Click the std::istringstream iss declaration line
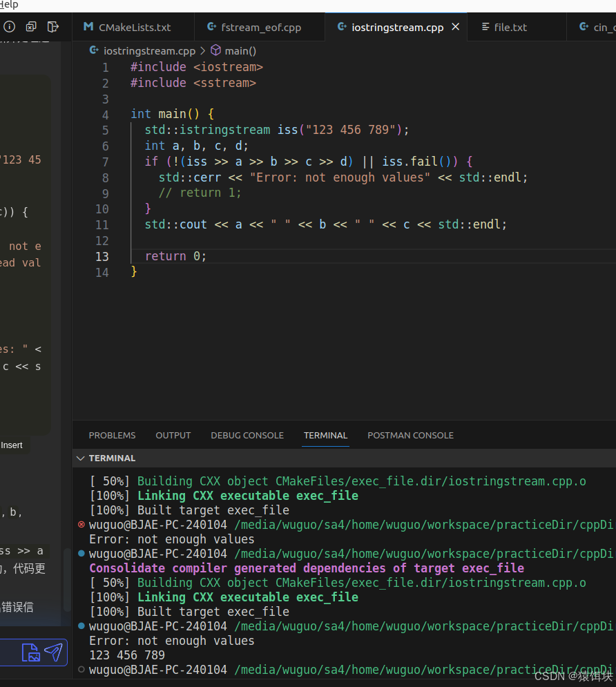The width and height of the screenshot is (616, 687). [x=277, y=130]
